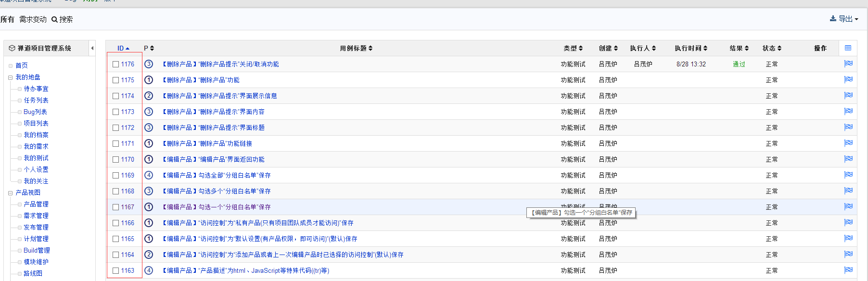
Task: Click the search magnifier icon
Action: point(54,20)
